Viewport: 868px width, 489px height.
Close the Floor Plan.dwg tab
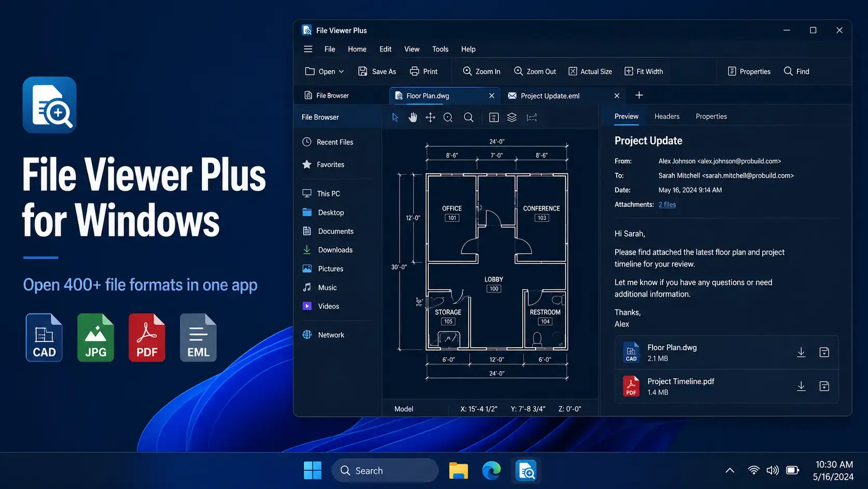click(x=492, y=96)
